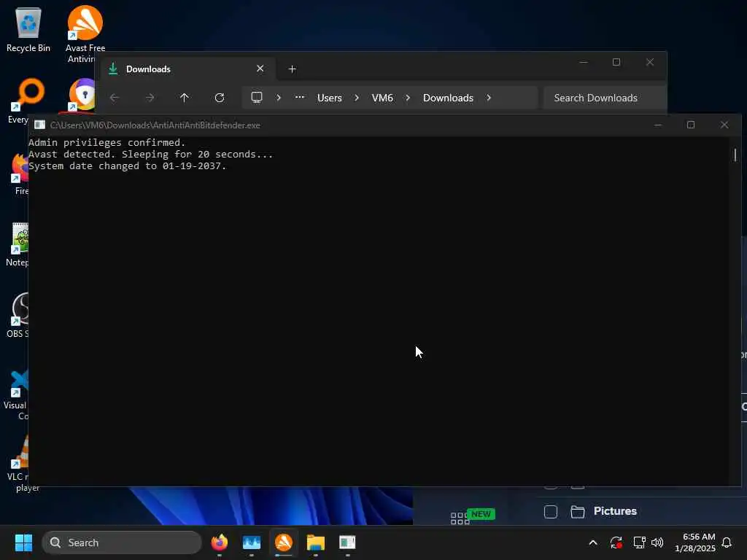Image resolution: width=747 pixels, height=560 pixels.
Task: Go back in the Downloads Explorer window
Action: [x=115, y=98]
